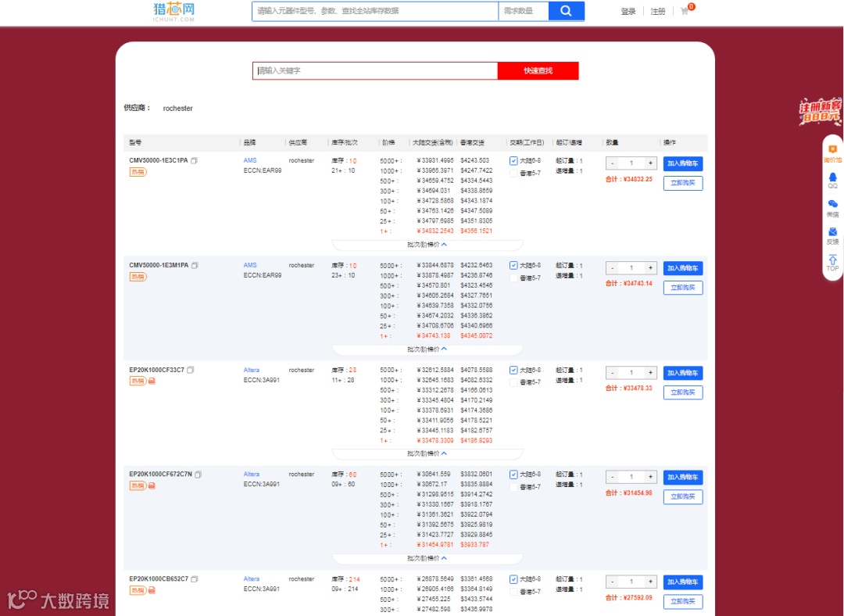This screenshot has width=844, height=616.
Task: Open WeChat contact in the sidebar
Action: tap(833, 209)
